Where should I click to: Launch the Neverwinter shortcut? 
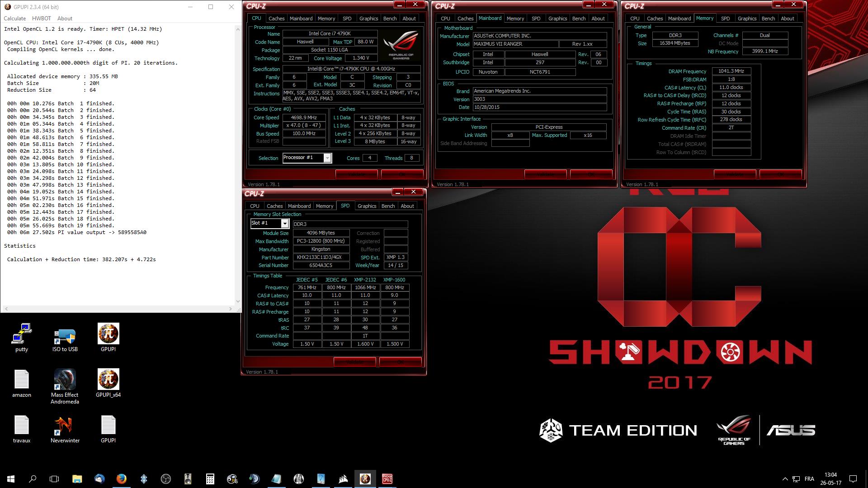[x=65, y=429]
